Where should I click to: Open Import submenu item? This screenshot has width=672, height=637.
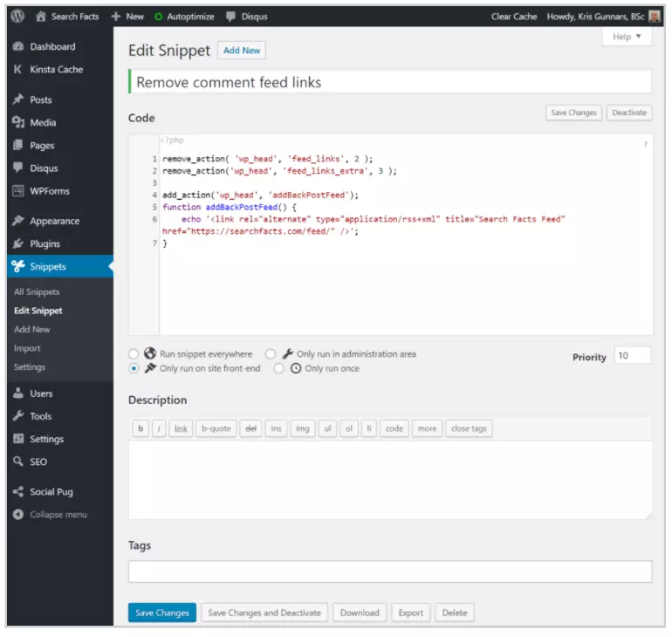click(27, 348)
